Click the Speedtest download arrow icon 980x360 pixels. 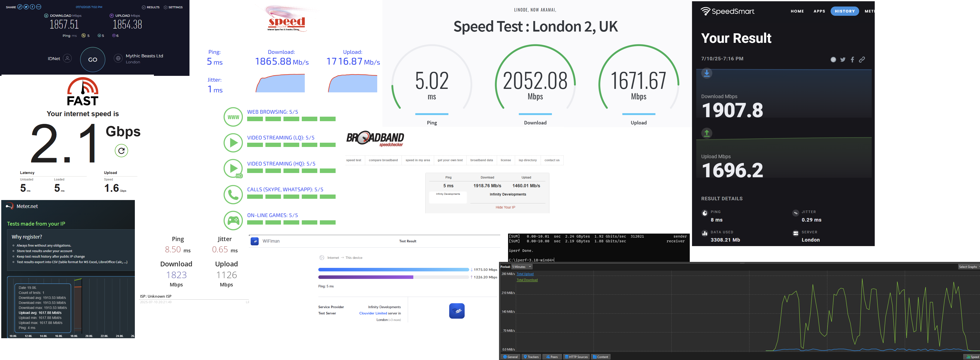point(46,16)
